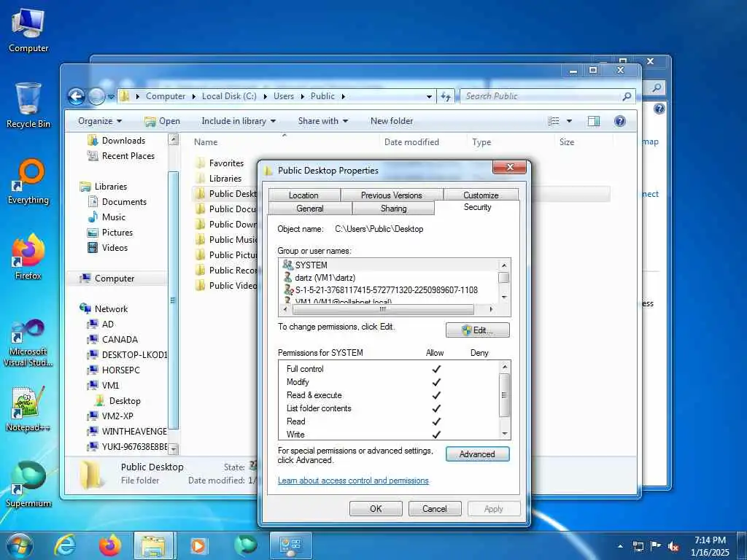
Task: Select the Favorites folder in file list
Action: (226, 163)
